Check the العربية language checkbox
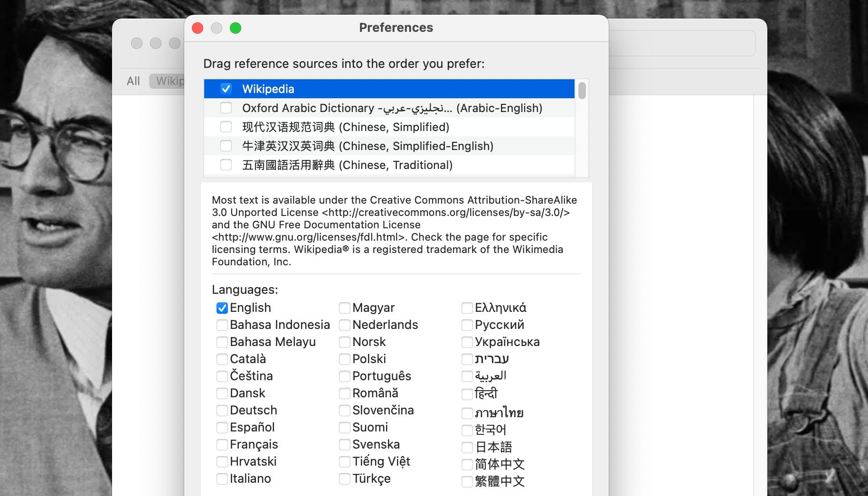 (467, 376)
